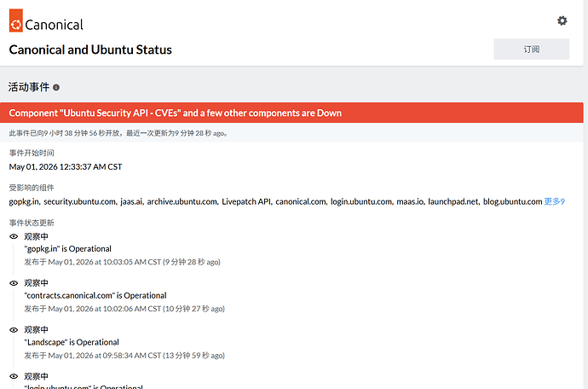Click the "contracts.canonical.com" is Operational message

pos(95,295)
